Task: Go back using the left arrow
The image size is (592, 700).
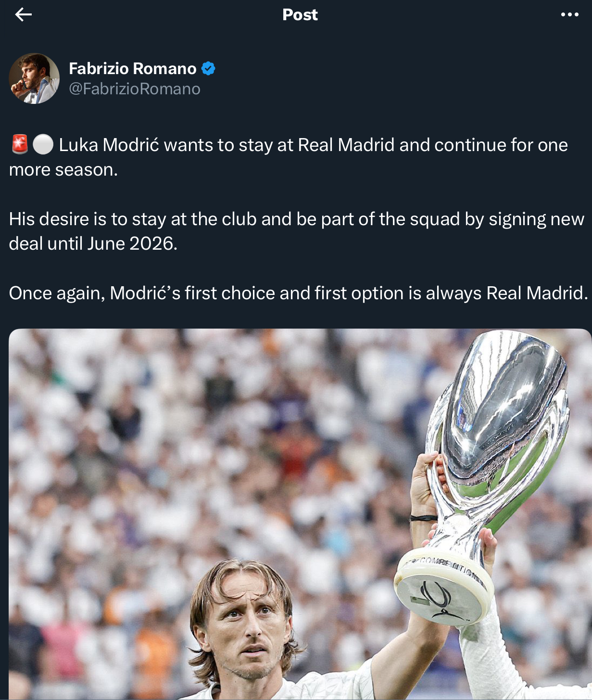Action: point(23,15)
